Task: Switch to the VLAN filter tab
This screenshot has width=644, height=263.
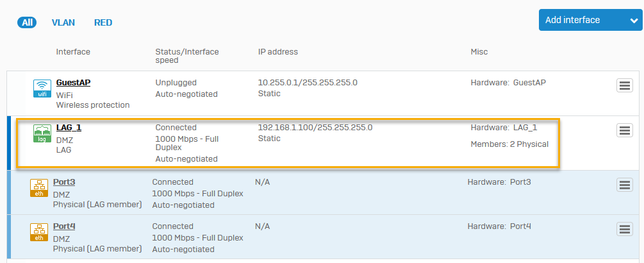Action: pos(63,22)
